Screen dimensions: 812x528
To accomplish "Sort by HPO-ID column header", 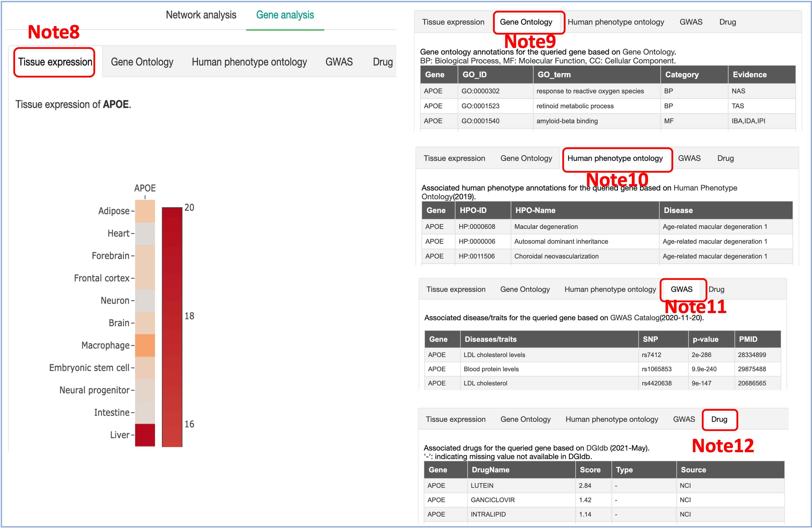I will point(483,210).
